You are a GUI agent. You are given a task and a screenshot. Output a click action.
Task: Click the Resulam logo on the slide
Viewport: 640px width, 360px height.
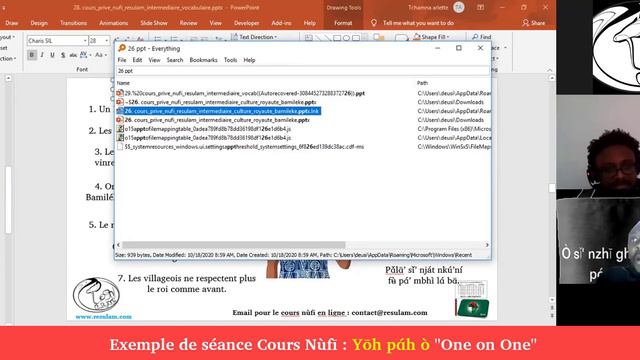[x=96, y=295]
